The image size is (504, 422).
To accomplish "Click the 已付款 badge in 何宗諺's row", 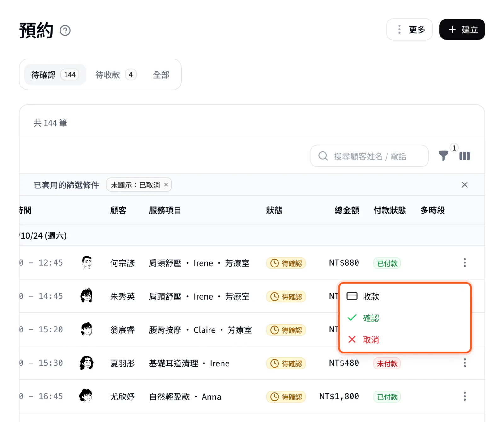I will coord(387,263).
